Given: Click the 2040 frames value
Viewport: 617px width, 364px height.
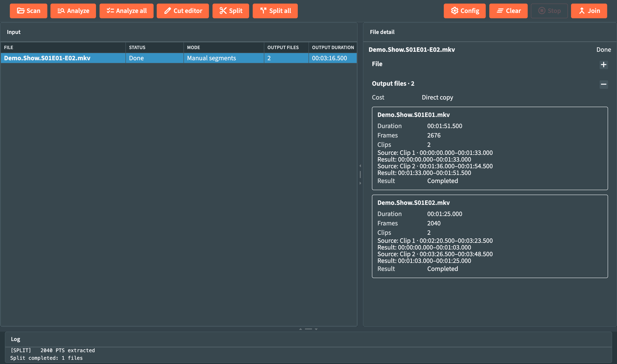Looking at the screenshot, I should (x=434, y=223).
